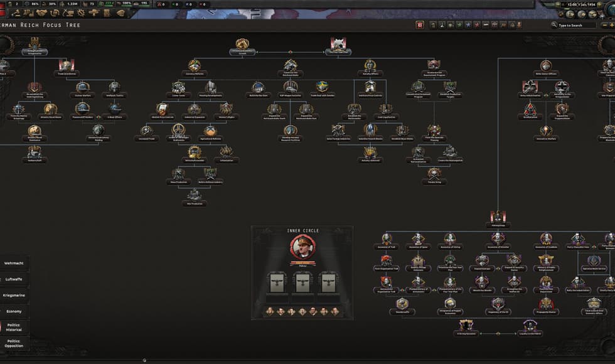This screenshot has height=364, width=615.
Task: Select the A Strong Successor focus
Action: point(466,328)
